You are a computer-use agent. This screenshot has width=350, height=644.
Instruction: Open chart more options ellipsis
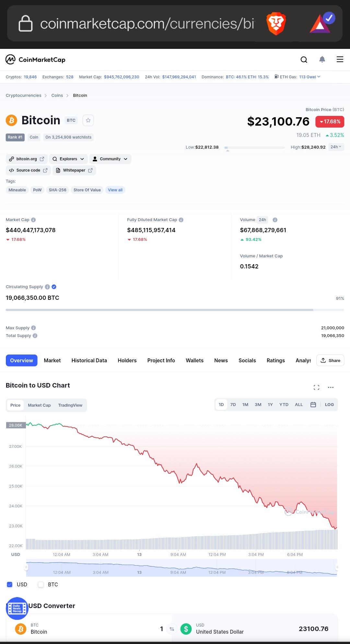click(x=331, y=387)
